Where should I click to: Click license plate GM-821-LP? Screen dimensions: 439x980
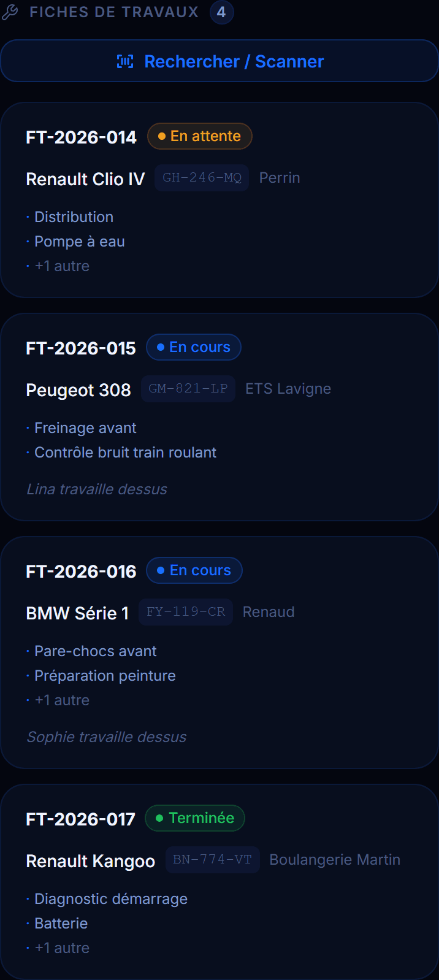(x=188, y=389)
